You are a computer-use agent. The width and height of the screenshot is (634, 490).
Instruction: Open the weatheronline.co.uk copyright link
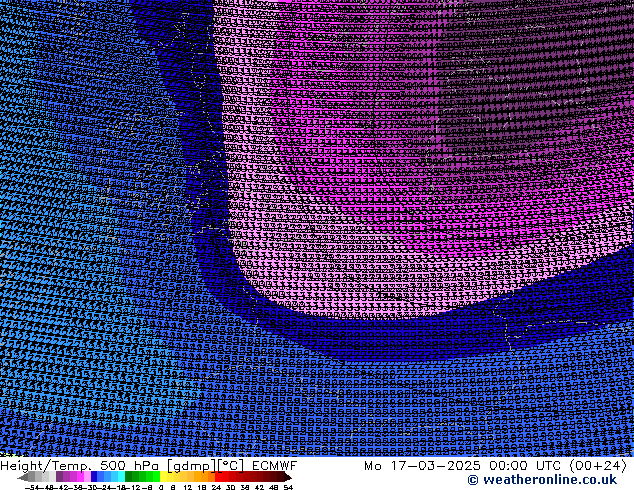[542, 480]
